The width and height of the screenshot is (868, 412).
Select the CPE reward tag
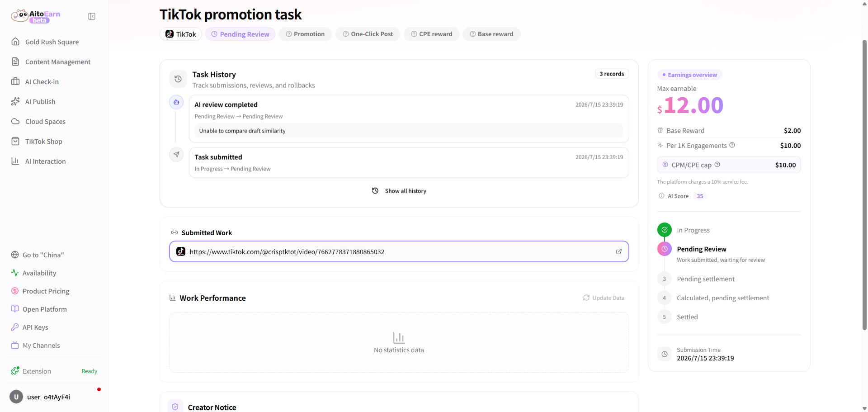click(x=431, y=34)
